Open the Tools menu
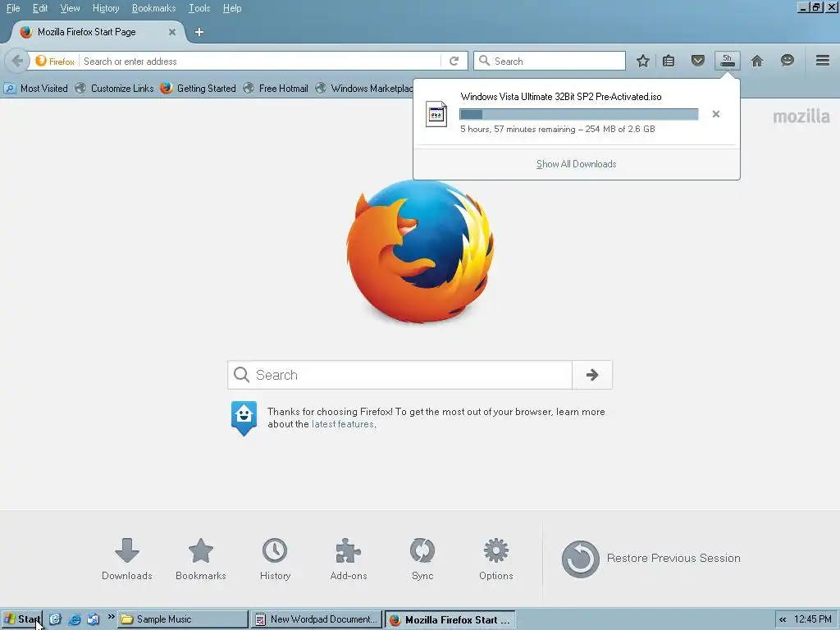 coord(199,8)
